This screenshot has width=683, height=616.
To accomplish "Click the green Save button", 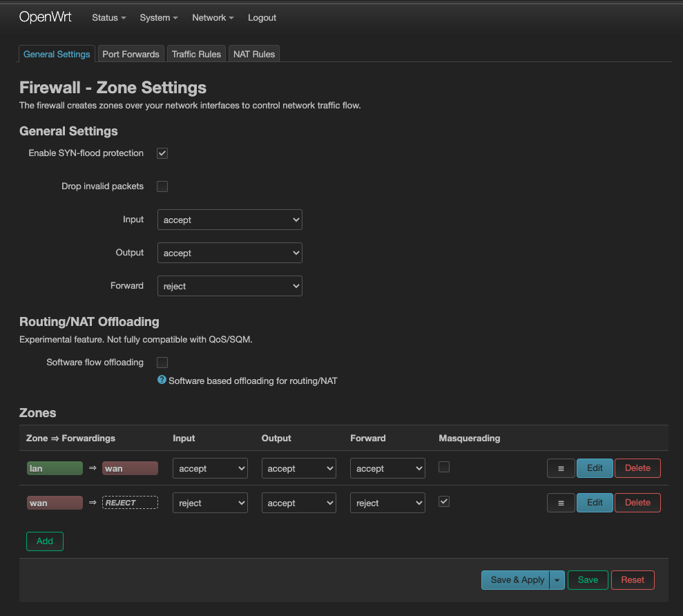I will 588,580.
